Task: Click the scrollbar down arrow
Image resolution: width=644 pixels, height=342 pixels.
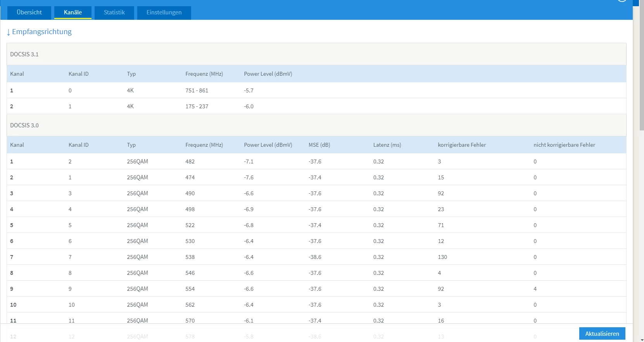Action: click(x=642, y=340)
